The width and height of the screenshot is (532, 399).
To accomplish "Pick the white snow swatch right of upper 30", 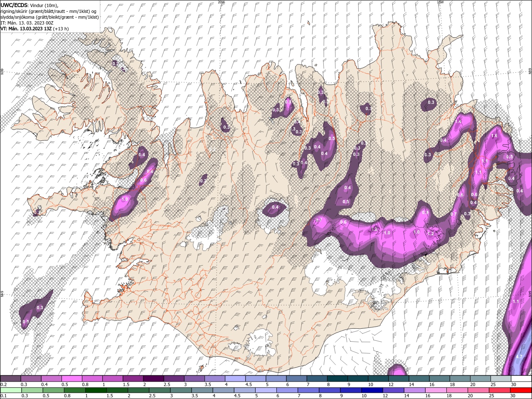I will point(521,379).
